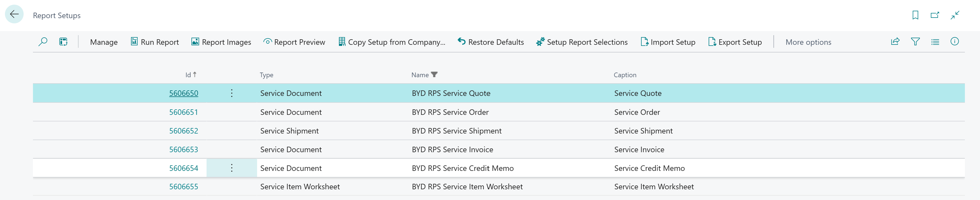The height and width of the screenshot is (200, 980).
Task: Toggle the FactBox information icon
Action: (x=954, y=42)
